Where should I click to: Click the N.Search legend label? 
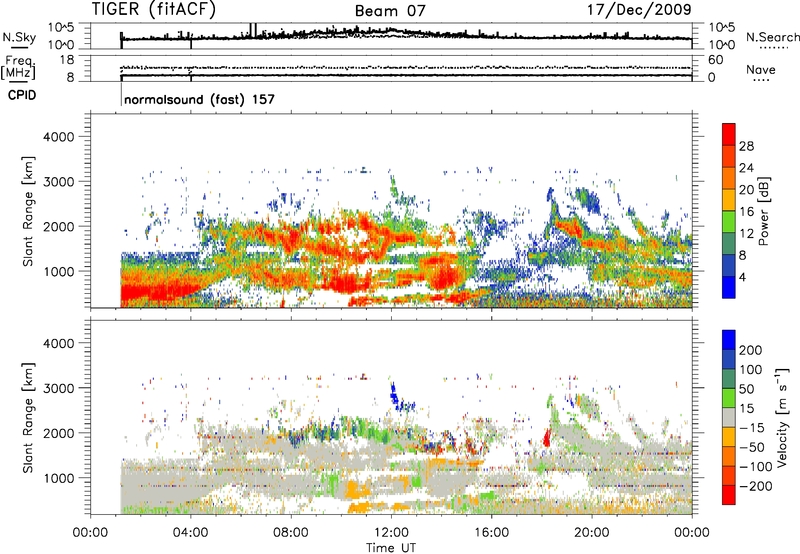tap(772, 37)
